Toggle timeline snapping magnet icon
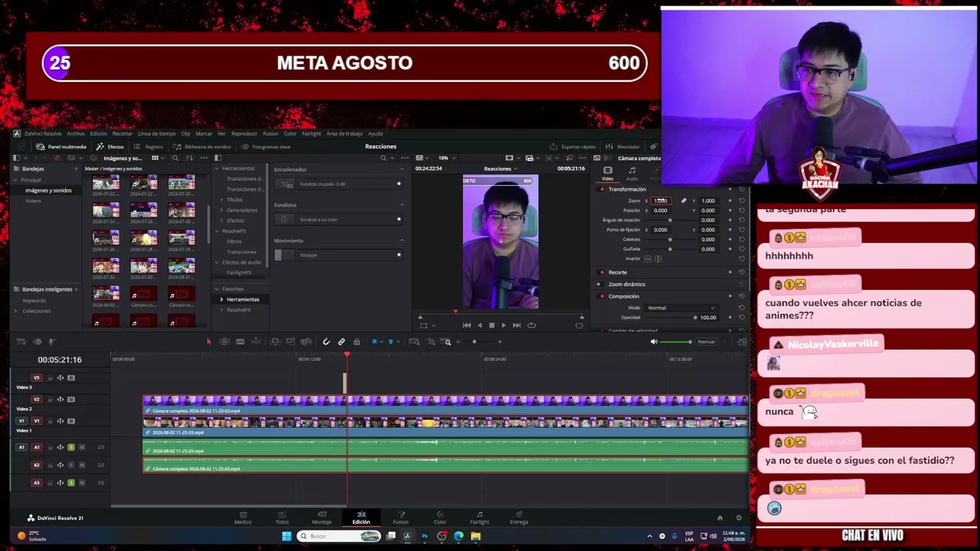This screenshot has height=551, width=980. click(326, 341)
